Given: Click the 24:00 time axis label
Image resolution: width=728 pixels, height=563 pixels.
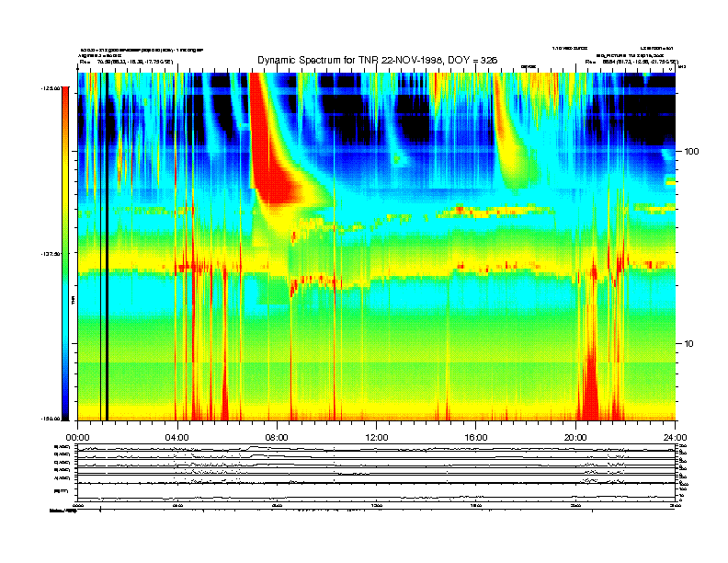Looking at the screenshot, I should point(675,438).
